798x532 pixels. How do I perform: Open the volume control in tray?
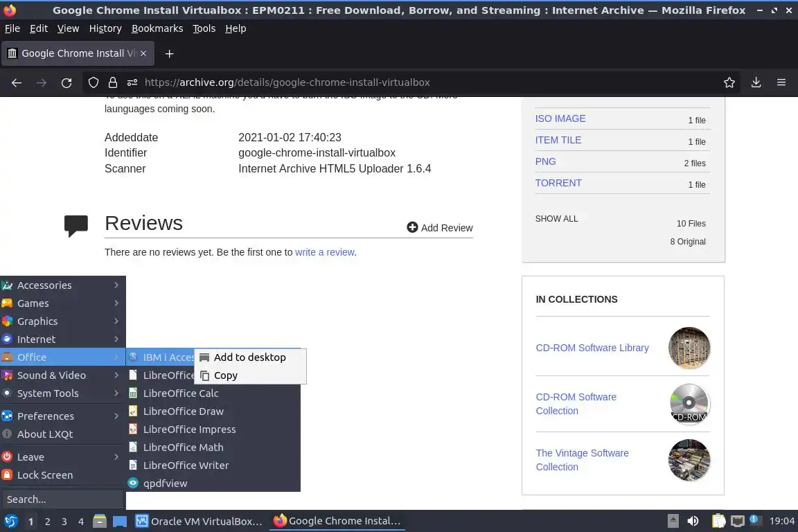(x=693, y=521)
